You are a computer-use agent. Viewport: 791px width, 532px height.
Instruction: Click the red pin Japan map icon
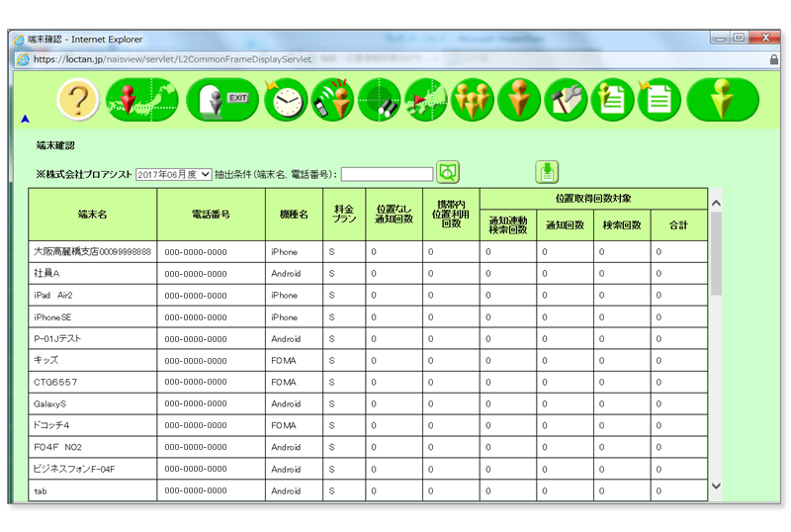point(141,100)
